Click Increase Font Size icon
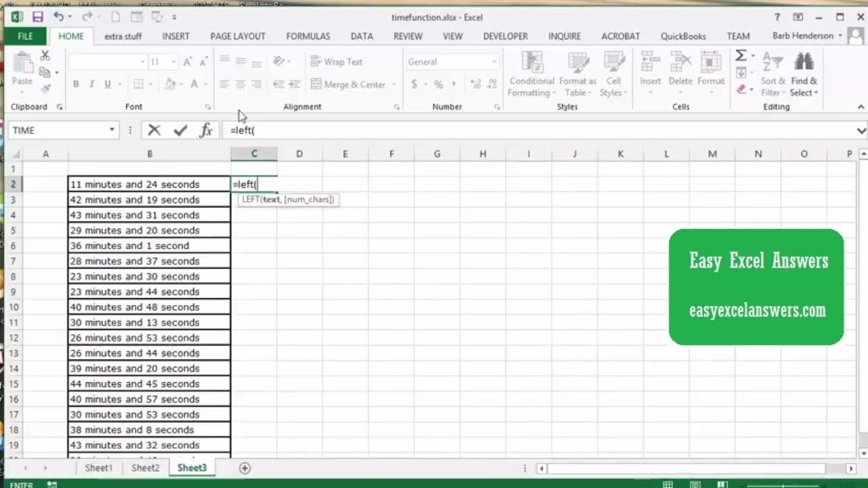 point(188,62)
